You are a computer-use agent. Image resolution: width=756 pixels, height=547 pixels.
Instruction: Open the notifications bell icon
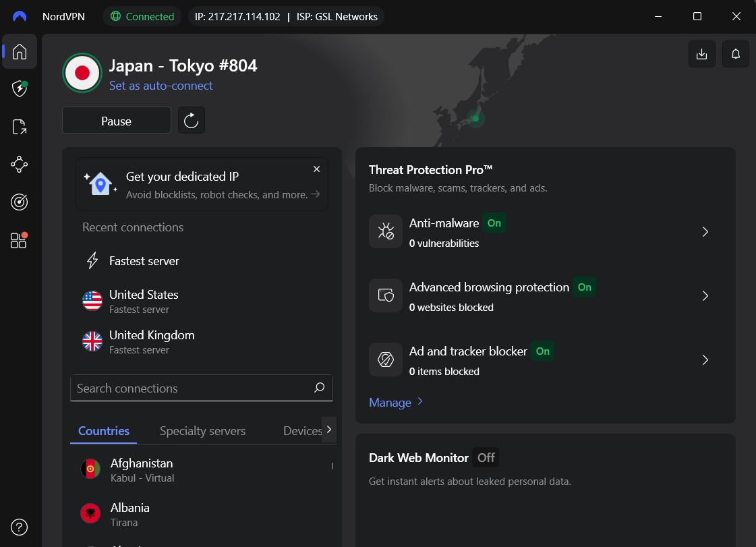(x=735, y=54)
